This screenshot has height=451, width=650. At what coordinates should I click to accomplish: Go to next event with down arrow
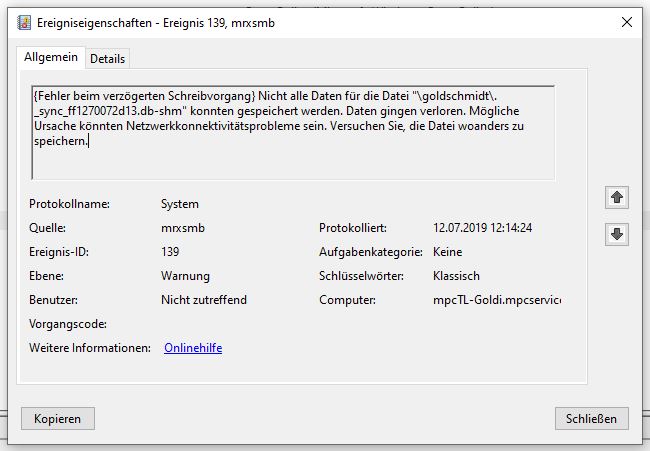pyautogui.click(x=617, y=234)
